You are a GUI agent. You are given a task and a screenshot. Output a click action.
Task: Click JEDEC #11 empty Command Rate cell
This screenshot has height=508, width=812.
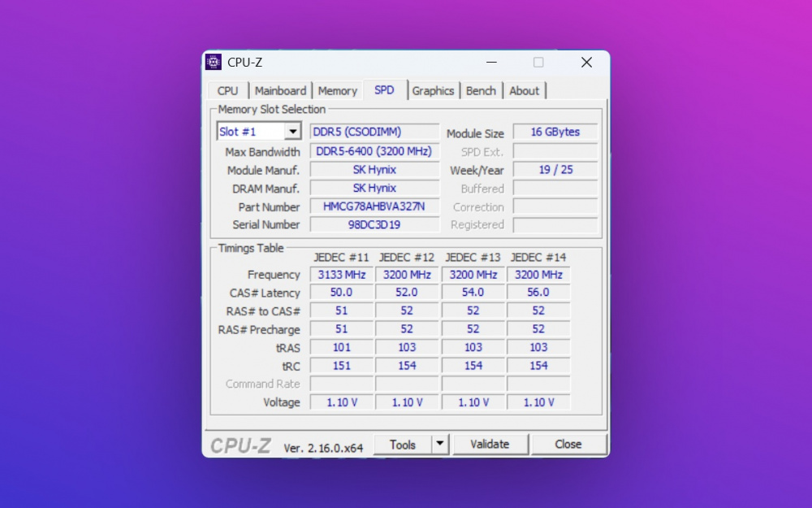pyautogui.click(x=341, y=384)
